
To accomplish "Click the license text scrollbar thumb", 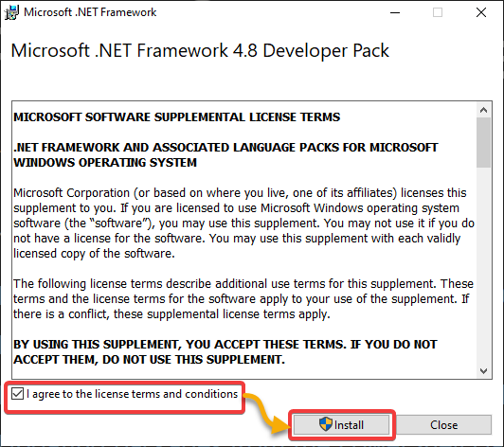I will 483,142.
